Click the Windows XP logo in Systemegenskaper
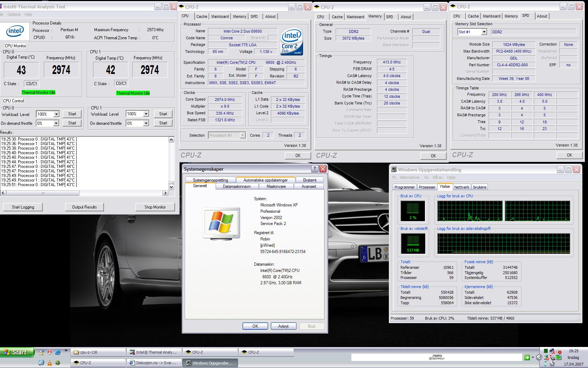Screen dimensions: 588x368 [221, 223]
